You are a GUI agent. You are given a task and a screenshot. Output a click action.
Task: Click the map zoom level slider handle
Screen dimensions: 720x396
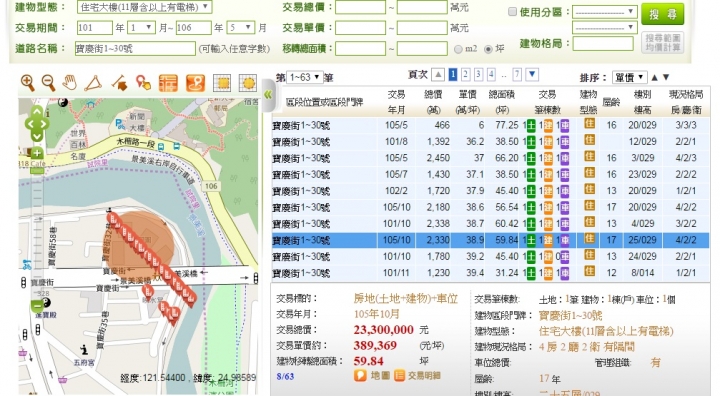pos(37,171)
